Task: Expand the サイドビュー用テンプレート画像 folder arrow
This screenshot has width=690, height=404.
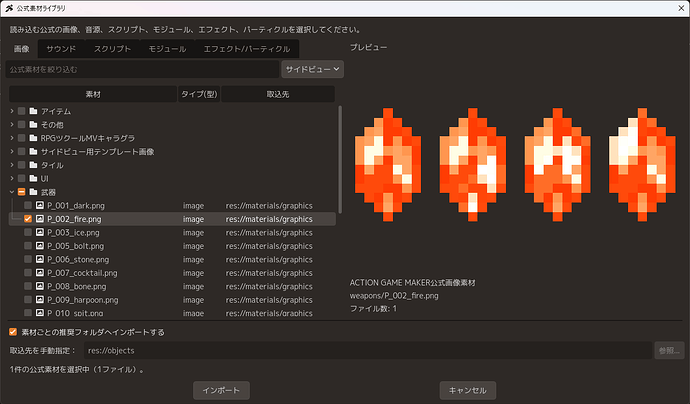Action: pyautogui.click(x=12, y=151)
